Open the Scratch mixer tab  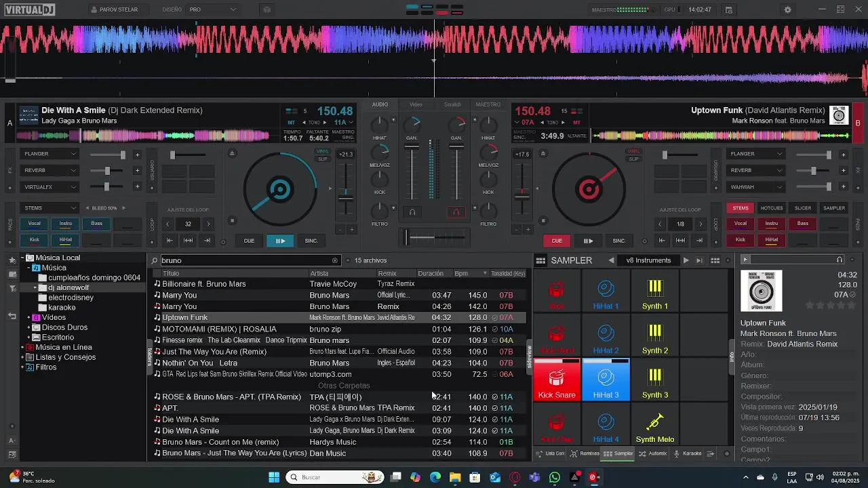point(452,104)
